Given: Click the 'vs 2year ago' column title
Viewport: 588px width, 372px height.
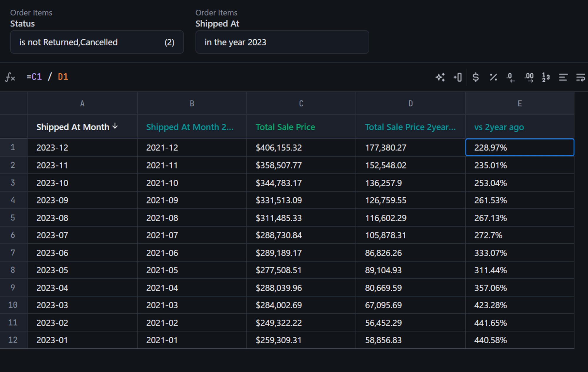Looking at the screenshot, I should [499, 127].
